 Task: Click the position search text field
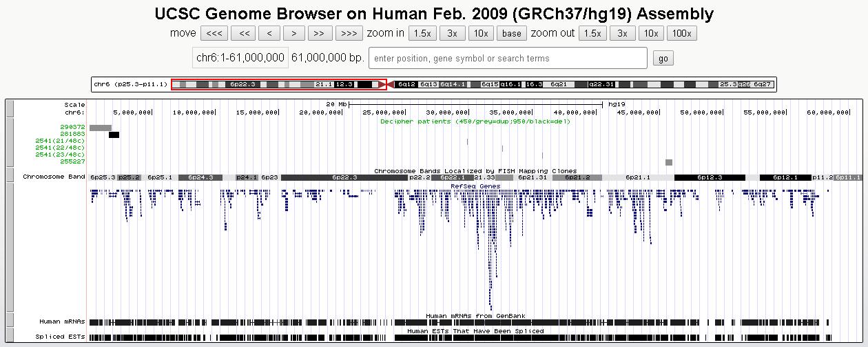pos(508,59)
